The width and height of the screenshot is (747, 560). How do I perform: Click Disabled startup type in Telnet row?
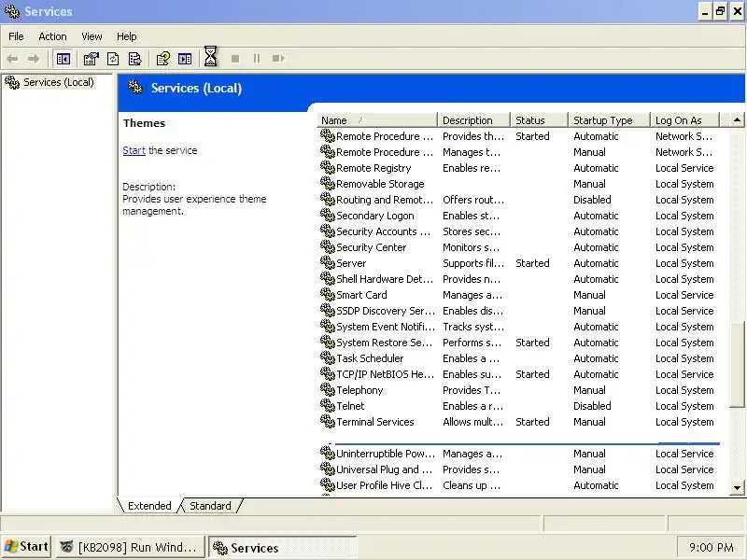[x=592, y=406]
